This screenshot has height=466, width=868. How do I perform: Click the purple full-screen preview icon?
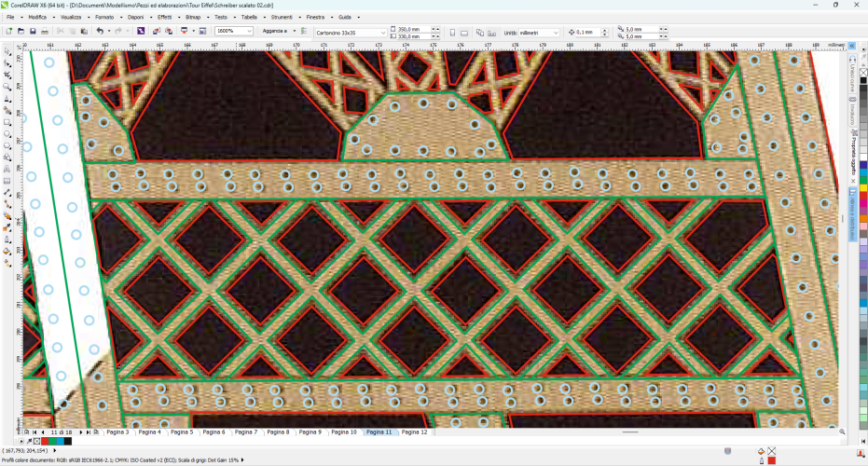[141, 31]
